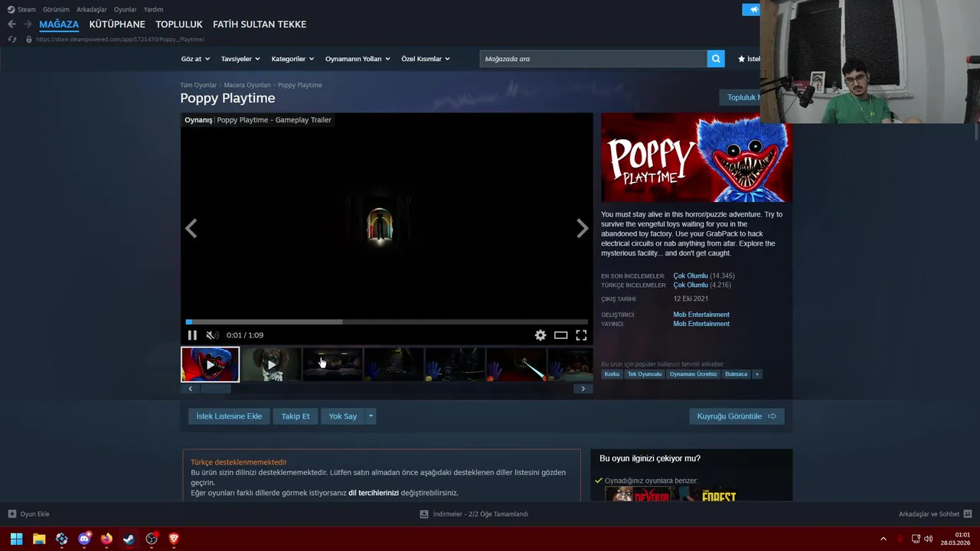The width and height of the screenshot is (980, 551).
Task: Click thumbnail strip right scroll arrow
Action: tap(583, 389)
